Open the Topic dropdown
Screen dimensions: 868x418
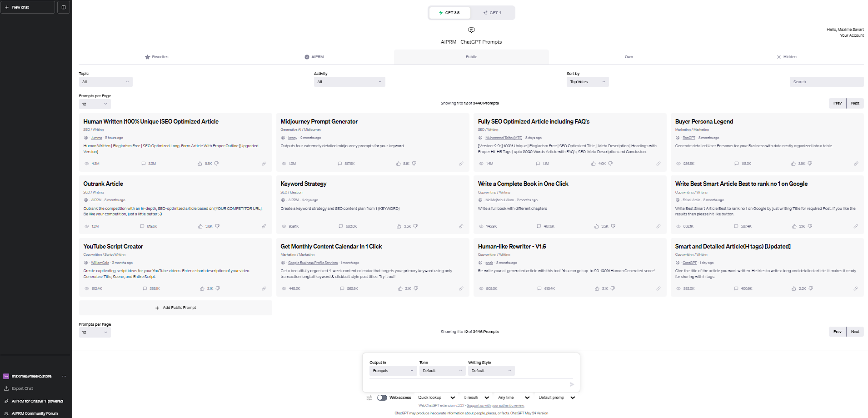point(106,82)
